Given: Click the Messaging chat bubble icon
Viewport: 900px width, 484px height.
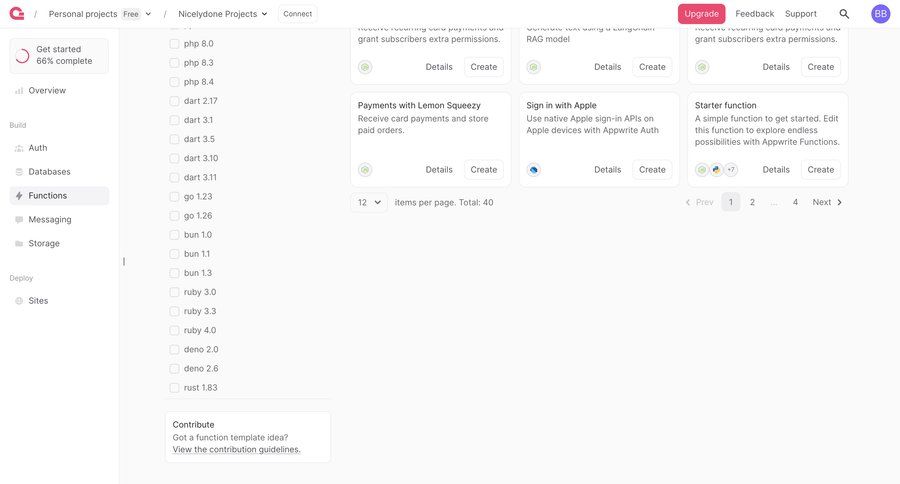Looking at the screenshot, I should click(x=19, y=220).
